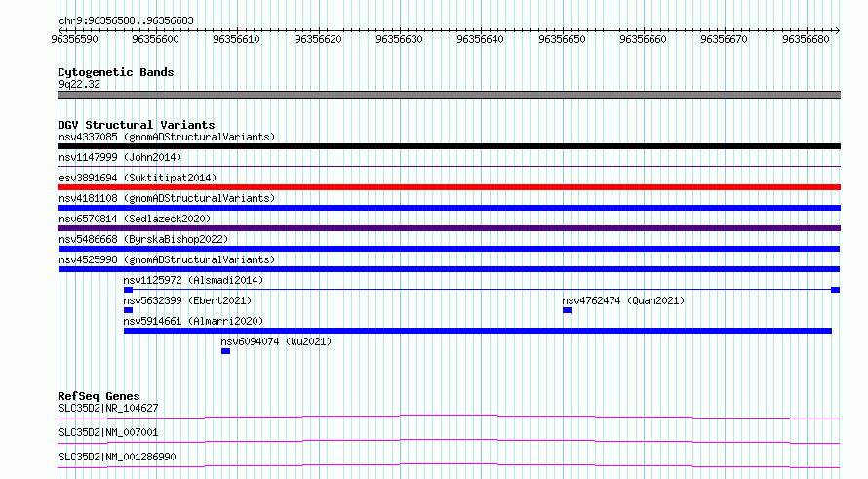Open the RefSeq Genes track heading

pos(99,396)
